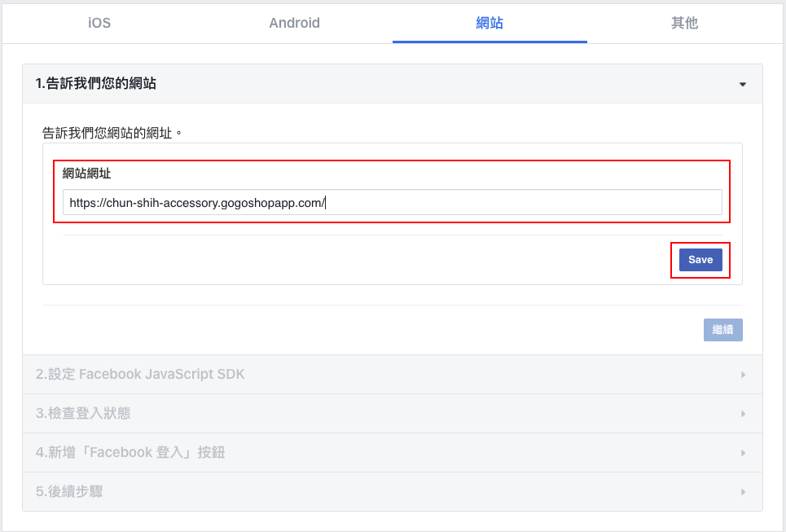Image resolution: width=786 pixels, height=532 pixels.
Task: Click the blue Save button
Action: pos(700,260)
